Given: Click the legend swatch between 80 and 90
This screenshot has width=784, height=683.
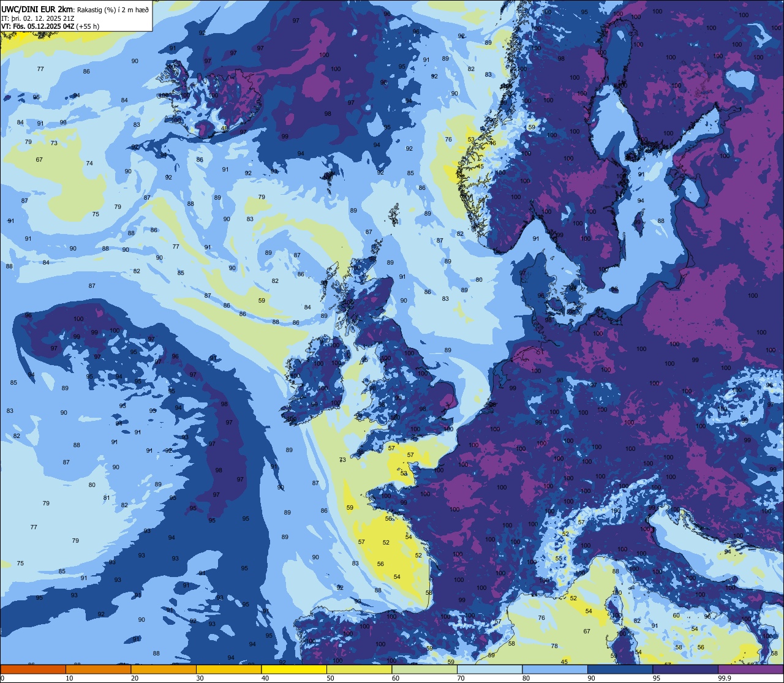Looking at the screenshot, I should click(x=555, y=669).
